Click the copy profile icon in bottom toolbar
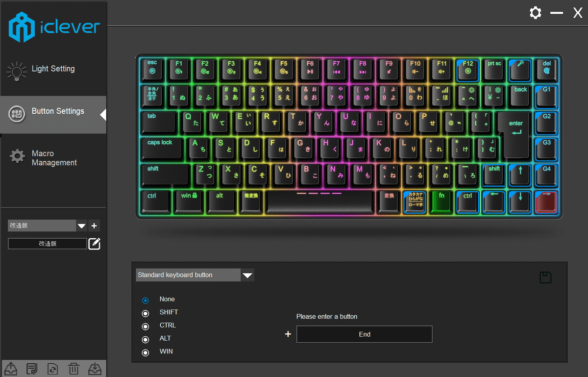 pyautogui.click(x=31, y=368)
